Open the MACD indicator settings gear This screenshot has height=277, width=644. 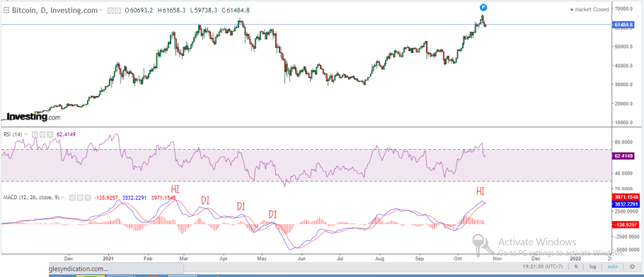[80, 197]
